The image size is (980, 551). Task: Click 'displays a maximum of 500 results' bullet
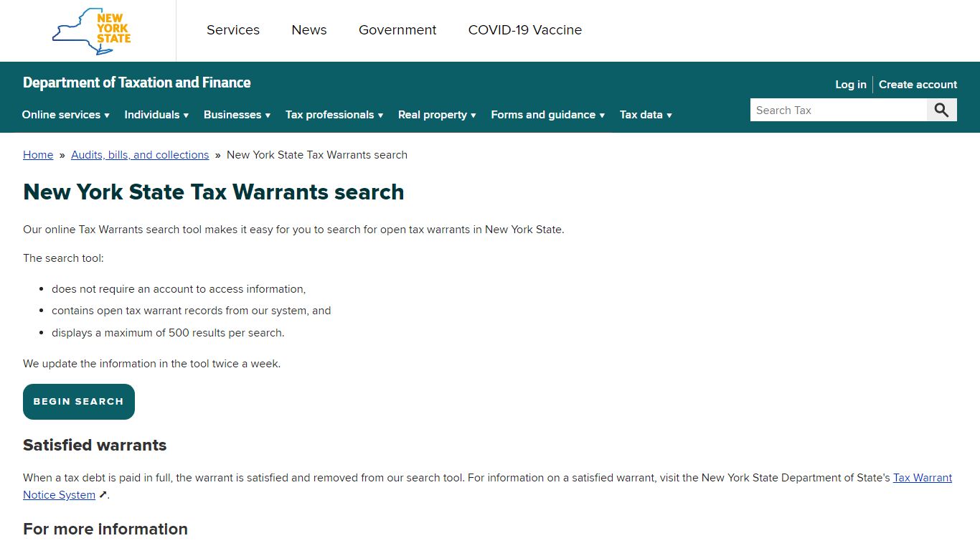[168, 333]
